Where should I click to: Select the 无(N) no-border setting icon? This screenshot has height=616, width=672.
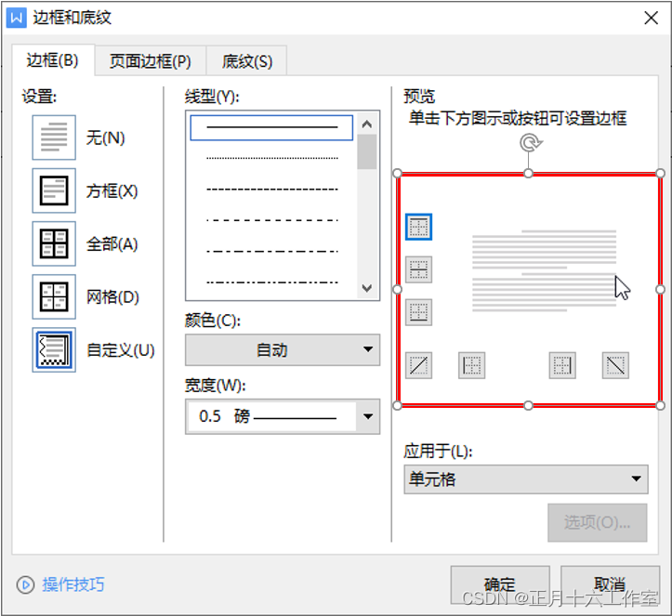(54, 138)
